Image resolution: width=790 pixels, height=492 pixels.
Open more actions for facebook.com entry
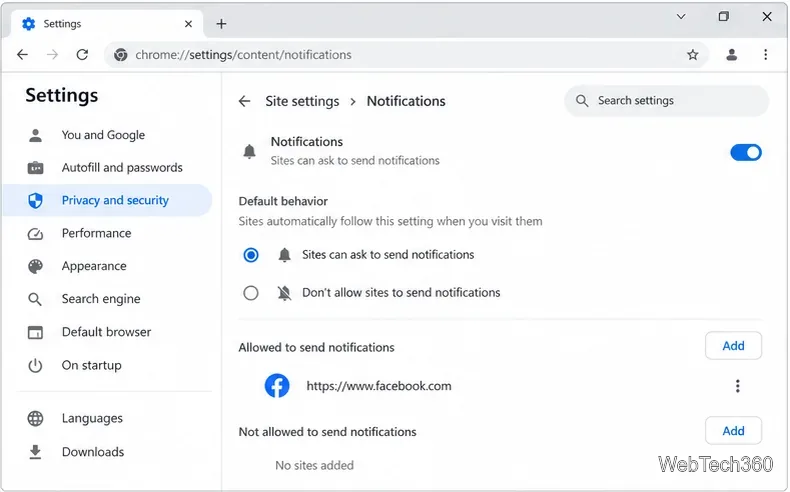coord(738,386)
